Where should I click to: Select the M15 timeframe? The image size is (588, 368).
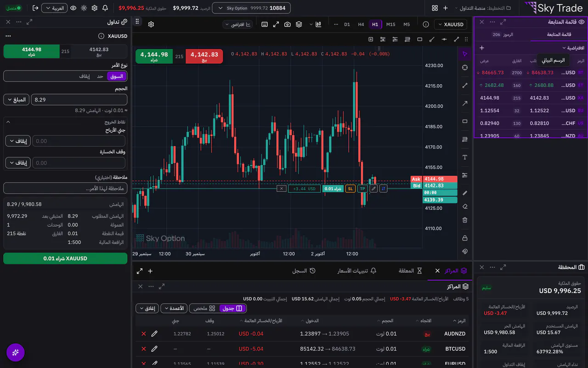[390, 24]
